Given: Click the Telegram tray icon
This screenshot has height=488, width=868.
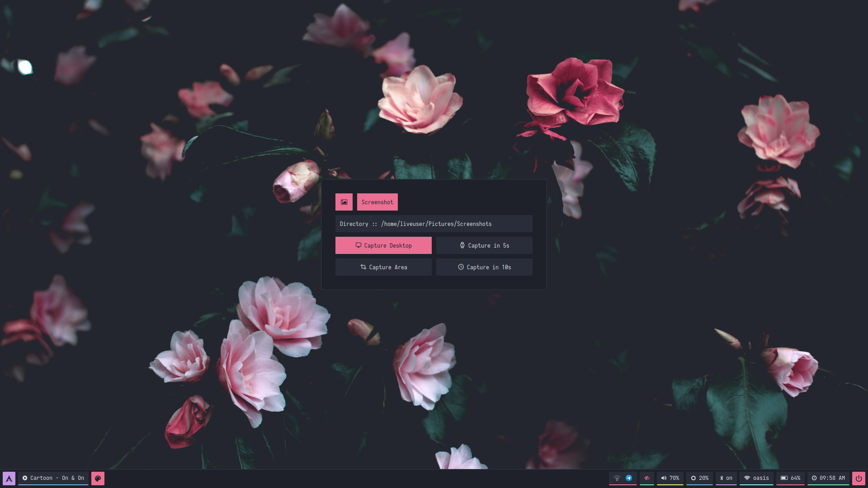Looking at the screenshot, I should tap(629, 478).
